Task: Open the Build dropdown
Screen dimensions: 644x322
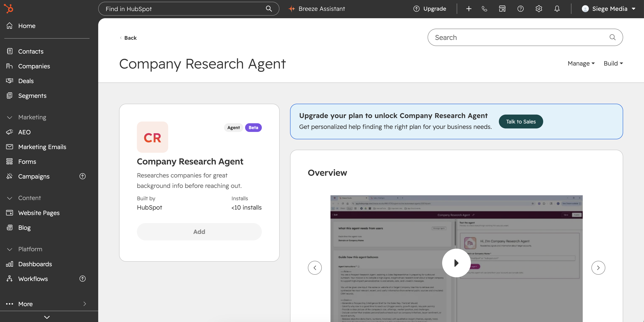Action: pyautogui.click(x=613, y=63)
